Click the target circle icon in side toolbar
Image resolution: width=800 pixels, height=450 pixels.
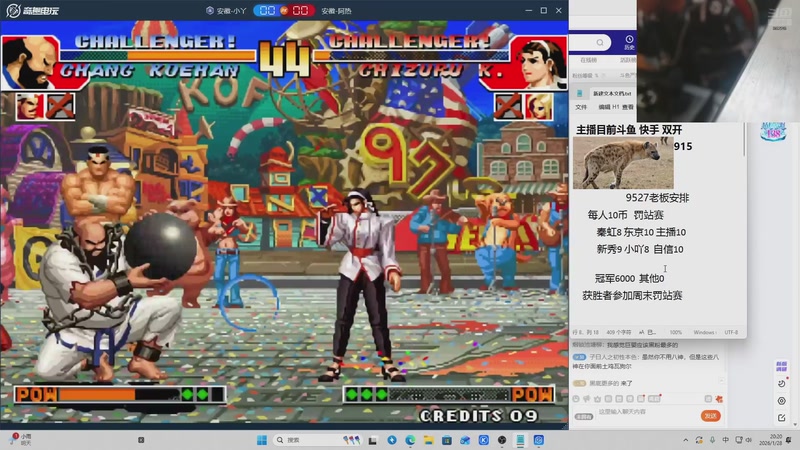pyautogui.click(x=782, y=401)
